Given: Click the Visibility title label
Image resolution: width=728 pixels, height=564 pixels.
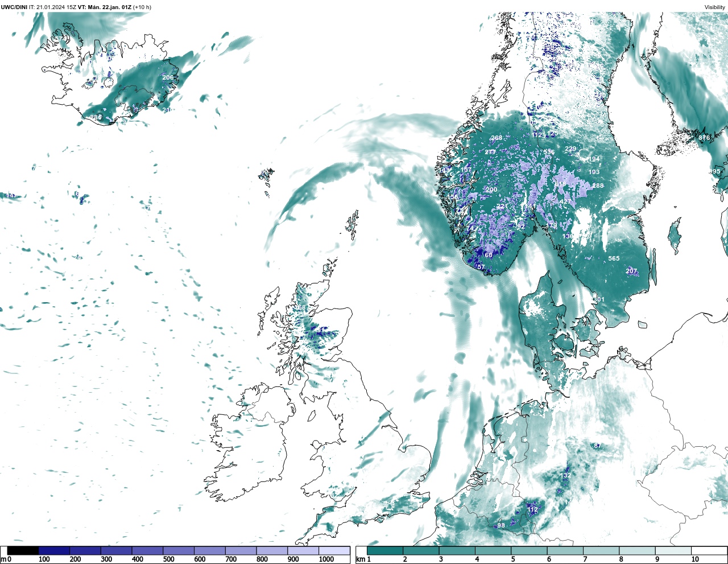Looking at the screenshot, I should (x=715, y=7).
